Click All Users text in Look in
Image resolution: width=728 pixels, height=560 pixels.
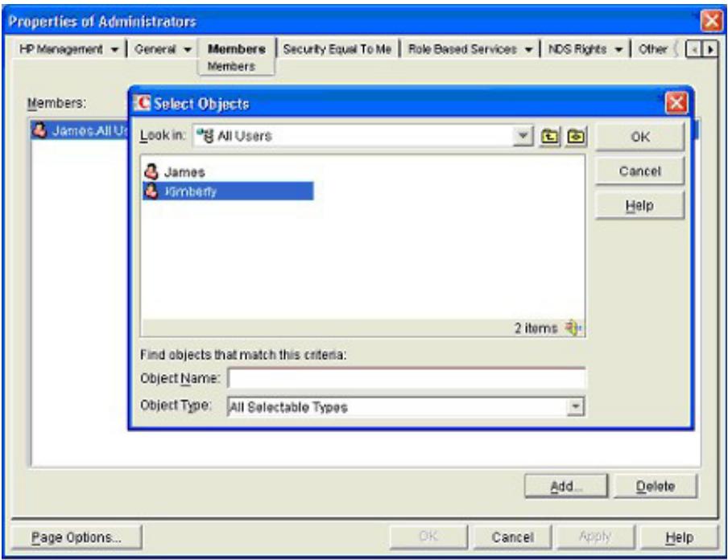click(245, 136)
